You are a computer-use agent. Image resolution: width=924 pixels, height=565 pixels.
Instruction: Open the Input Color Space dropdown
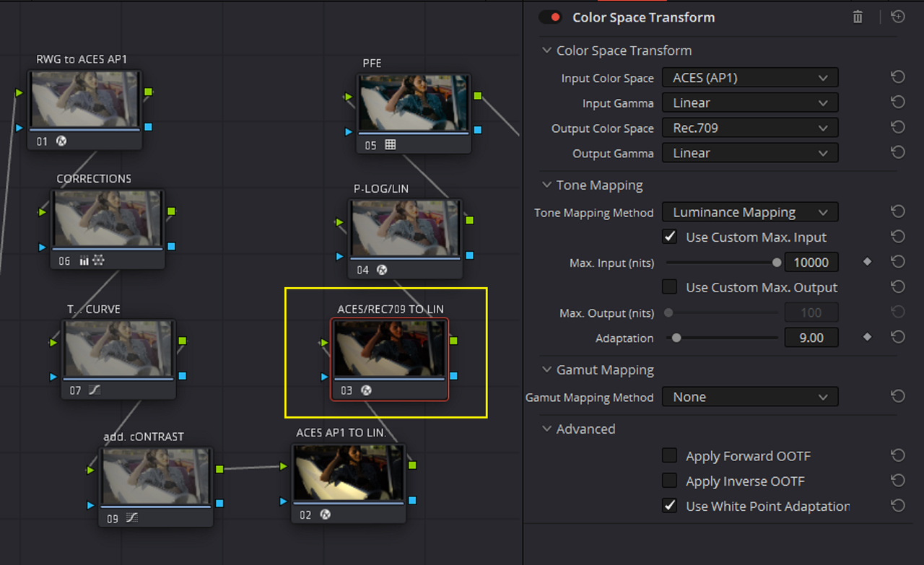[750, 77]
